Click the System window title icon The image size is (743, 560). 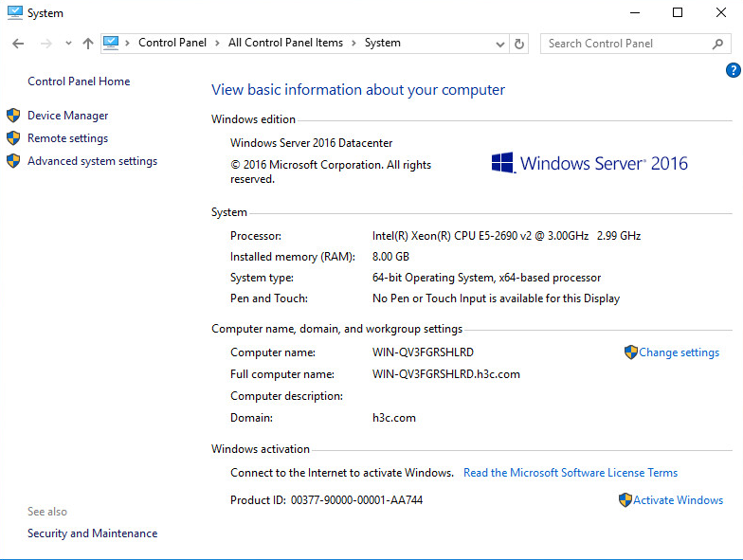click(x=15, y=13)
